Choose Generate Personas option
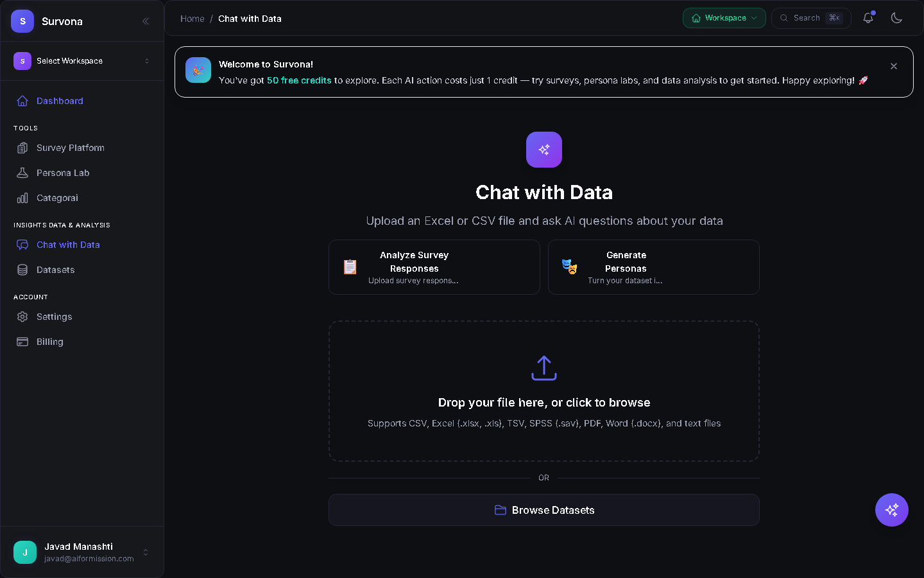Screen dimensions: 924x578 (653, 267)
